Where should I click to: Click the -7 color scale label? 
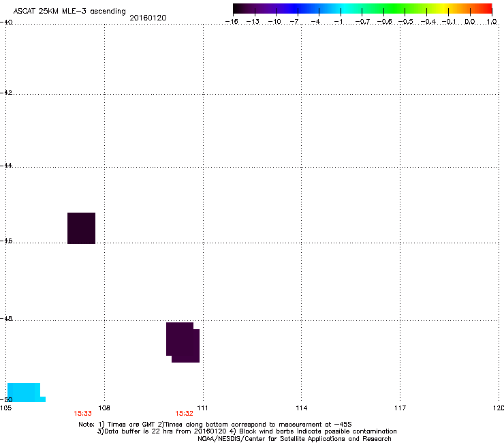tap(294, 22)
